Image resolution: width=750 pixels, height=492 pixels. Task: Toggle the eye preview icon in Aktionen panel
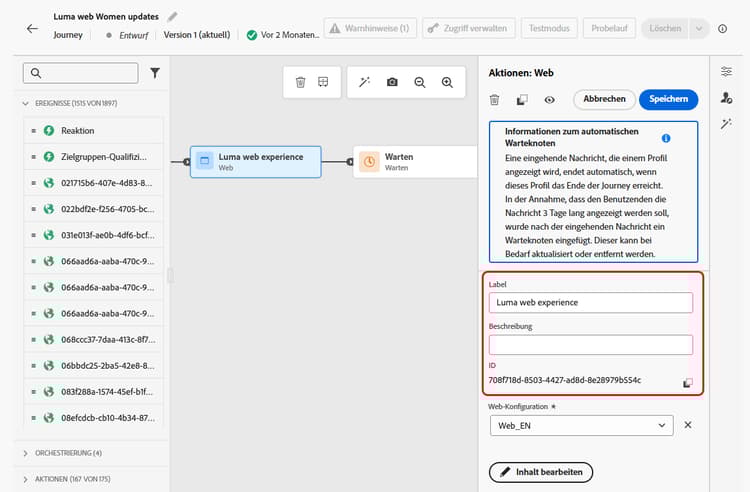550,99
